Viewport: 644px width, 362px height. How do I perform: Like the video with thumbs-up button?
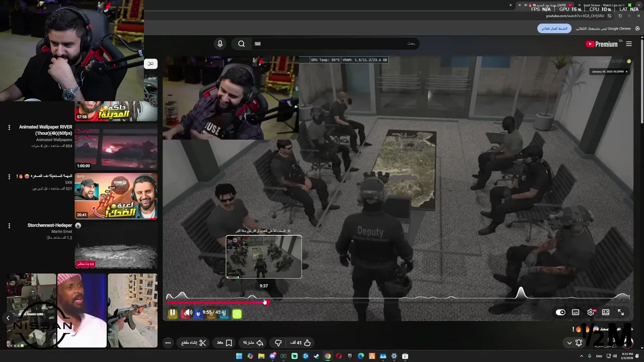click(301, 343)
